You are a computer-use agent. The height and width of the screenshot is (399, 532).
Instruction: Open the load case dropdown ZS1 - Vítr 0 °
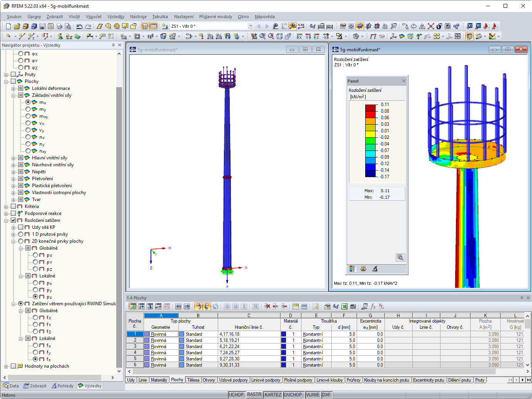pyautogui.click(x=251, y=26)
